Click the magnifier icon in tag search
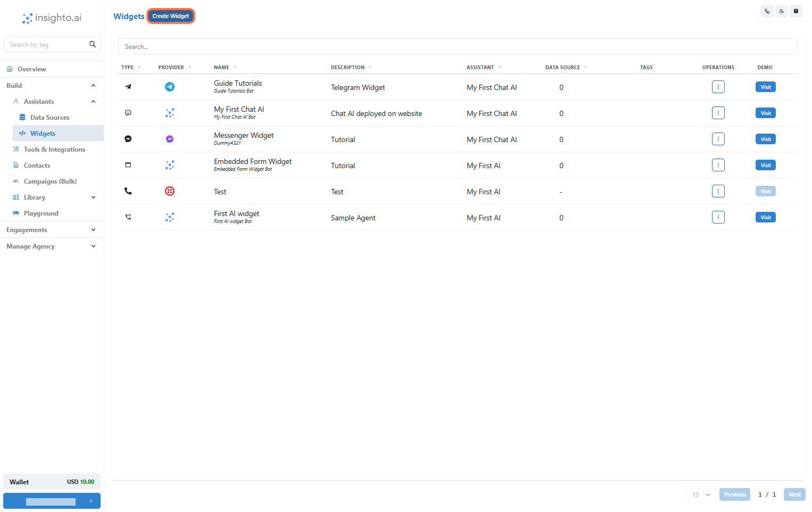The height and width of the screenshot is (512, 812). pyautogui.click(x=93, y=44)
